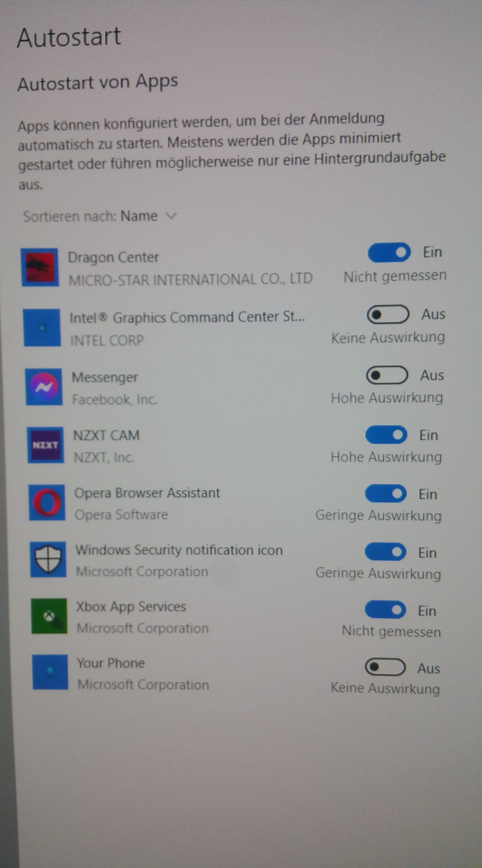This screenshot has height=868, width=482.
Task: Click the 'Autostart' page heading
Action: (69, 37)
